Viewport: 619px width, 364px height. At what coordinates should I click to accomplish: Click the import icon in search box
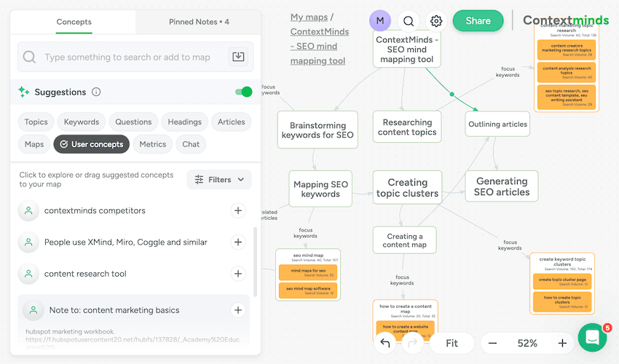tap(237, 57)
